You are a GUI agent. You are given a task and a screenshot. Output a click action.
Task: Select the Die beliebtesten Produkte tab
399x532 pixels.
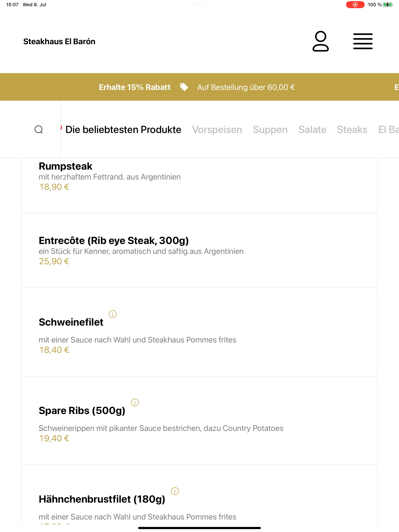[123, 129]
